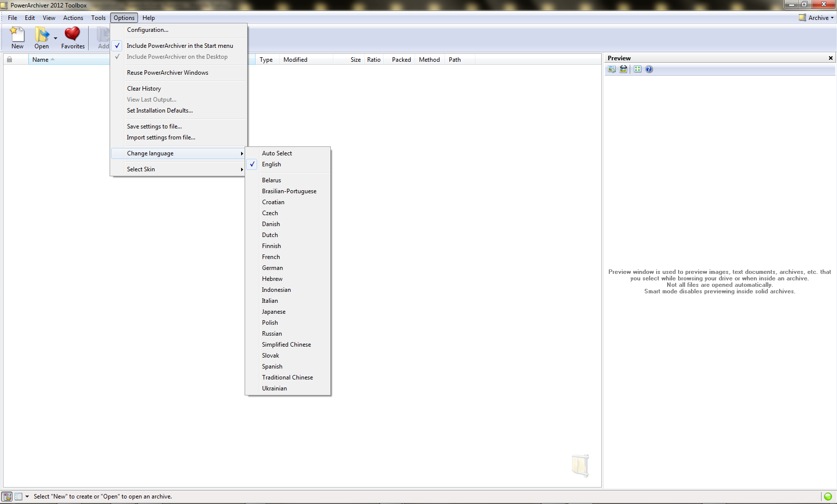Viewport: 837px width, 504px height.
Task: Select Indonesian language
Action: click(x=288, y=290)
